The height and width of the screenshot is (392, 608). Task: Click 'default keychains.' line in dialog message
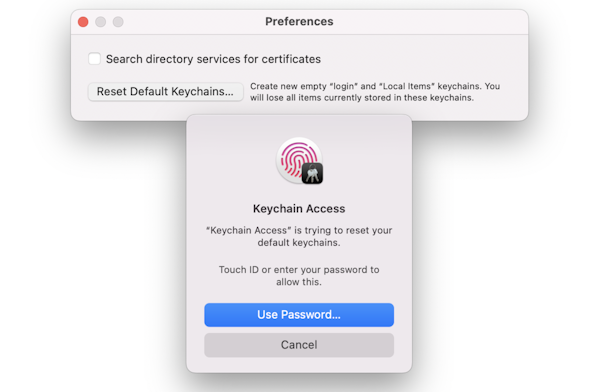point(299,243)
